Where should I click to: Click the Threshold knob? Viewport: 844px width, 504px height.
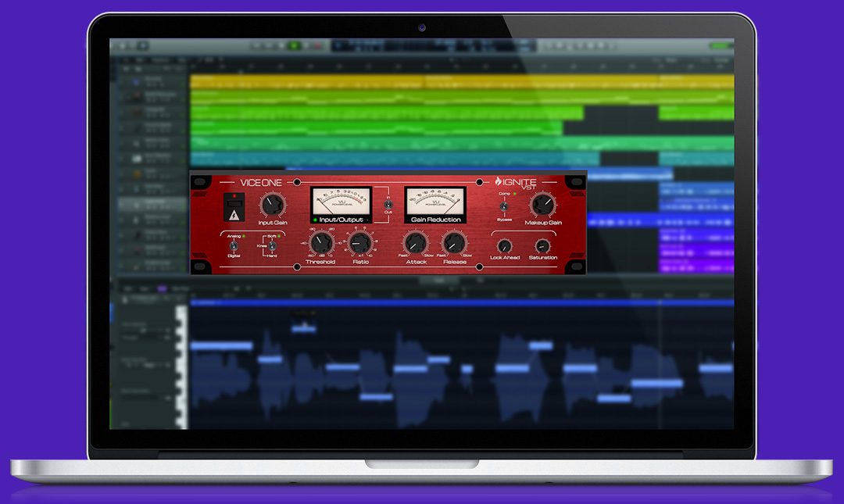321,243
